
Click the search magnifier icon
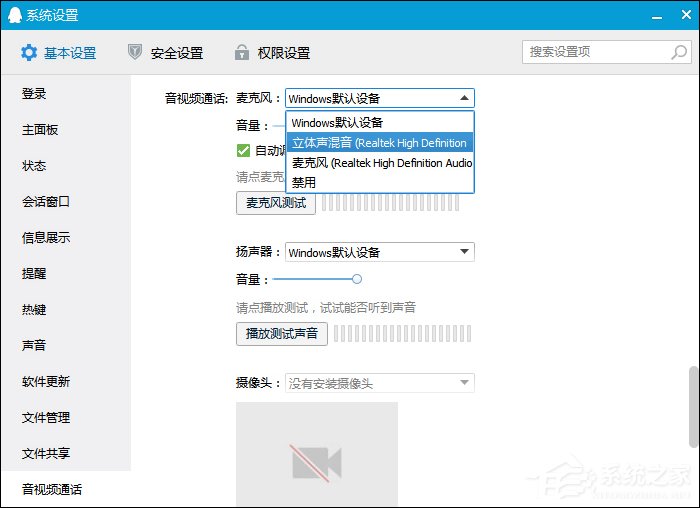point(679,52)
